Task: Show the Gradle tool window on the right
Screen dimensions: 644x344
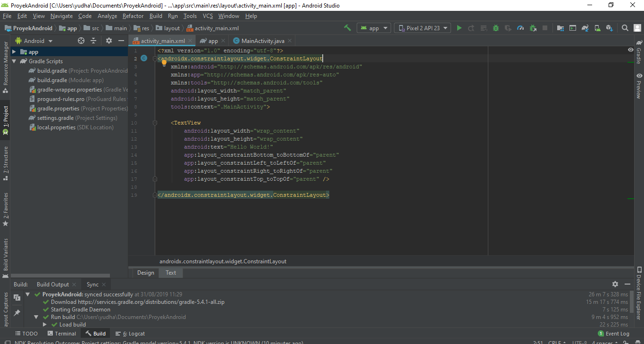Action: (x=638, y=55)
